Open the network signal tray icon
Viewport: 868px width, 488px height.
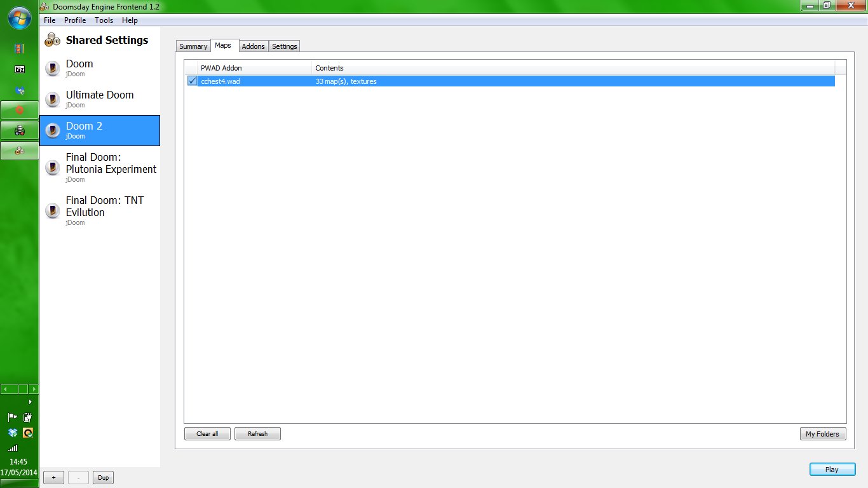tap(12, 448)
